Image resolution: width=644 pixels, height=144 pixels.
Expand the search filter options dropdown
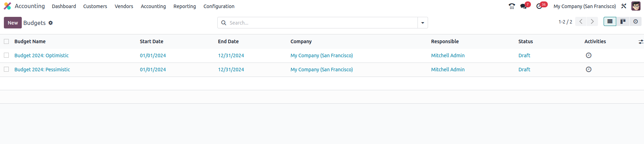422,23
